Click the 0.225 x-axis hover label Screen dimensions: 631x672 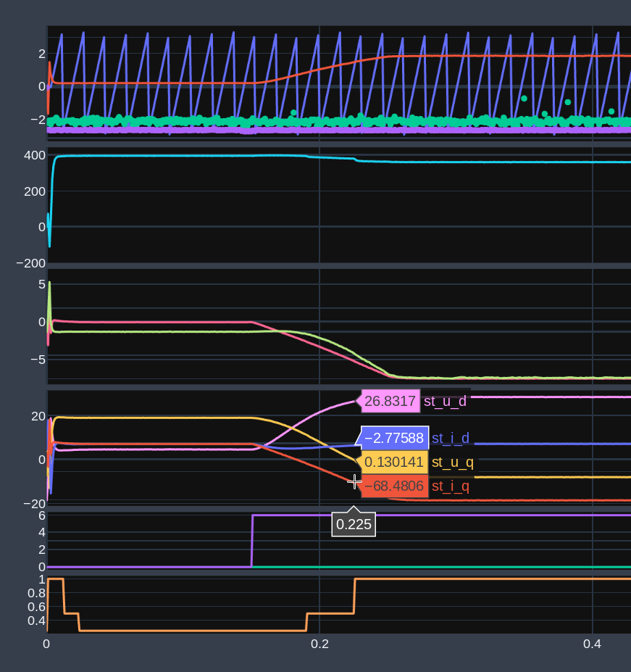[x=354, y=524]
